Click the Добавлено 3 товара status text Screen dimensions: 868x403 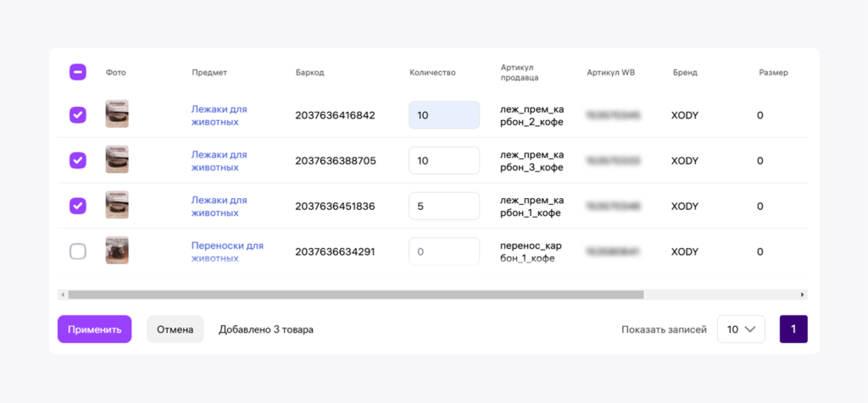pyautogui.click(x=266, y=329)
